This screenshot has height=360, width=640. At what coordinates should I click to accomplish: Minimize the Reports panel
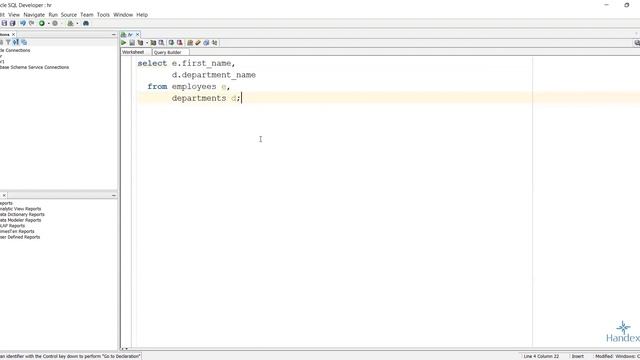coord(114,196)
